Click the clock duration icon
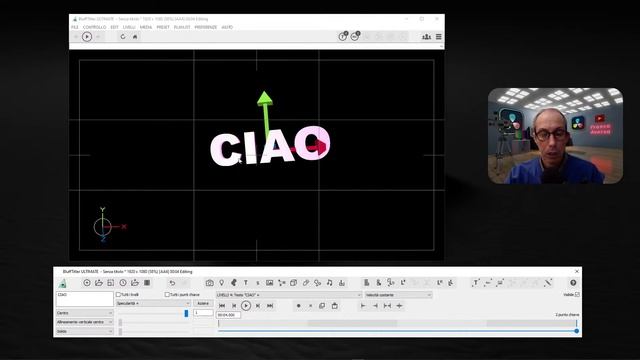The height and width of the screenshot is (360, 640). pyautogui.click(x=123, y=282)
